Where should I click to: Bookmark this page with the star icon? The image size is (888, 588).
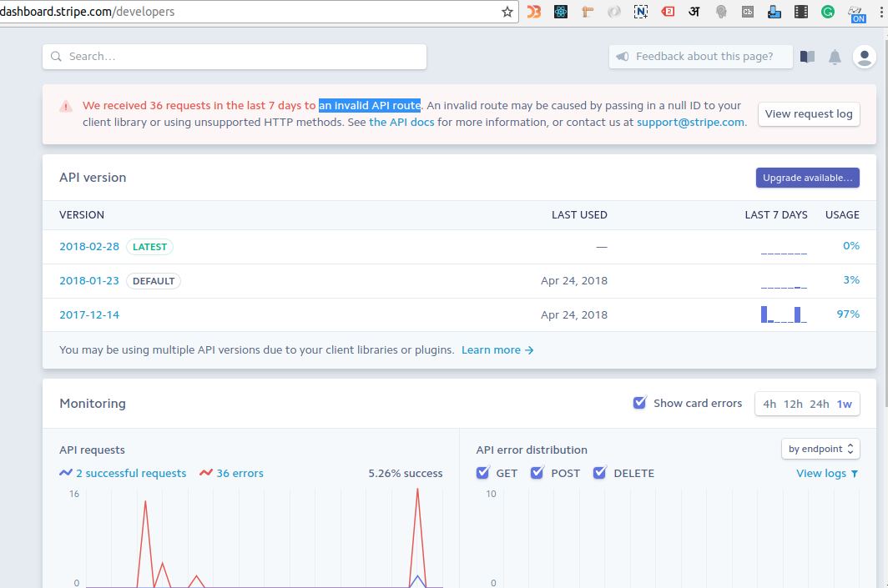(x=507, y=12)
